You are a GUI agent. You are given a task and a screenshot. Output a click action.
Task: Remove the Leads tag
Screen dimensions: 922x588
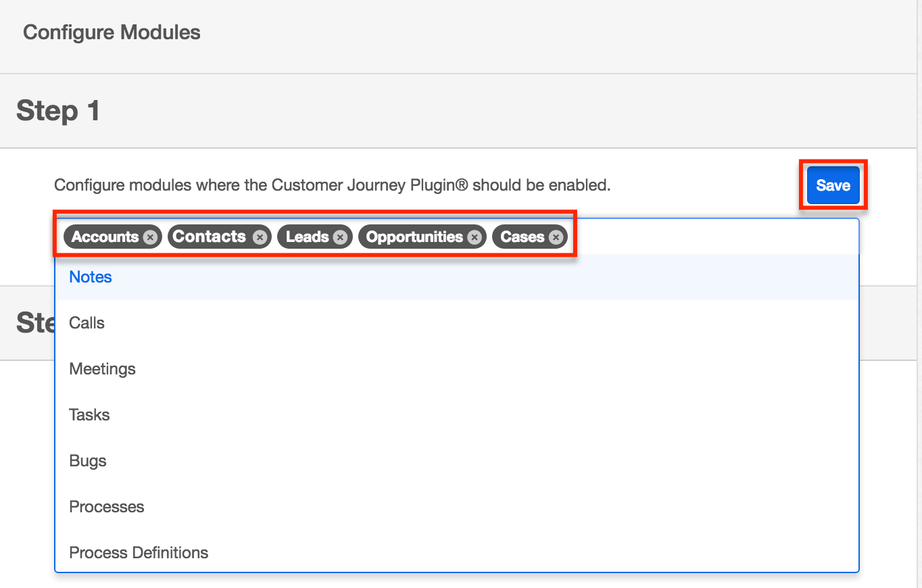click(340, 237)
